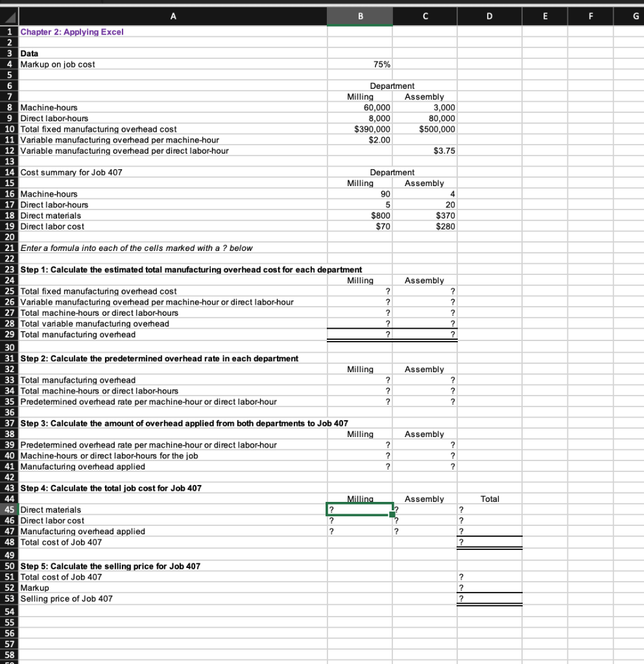Select ? cell for Selling price of Job 407
The image size is (644, 664).
tap(490, 599)
